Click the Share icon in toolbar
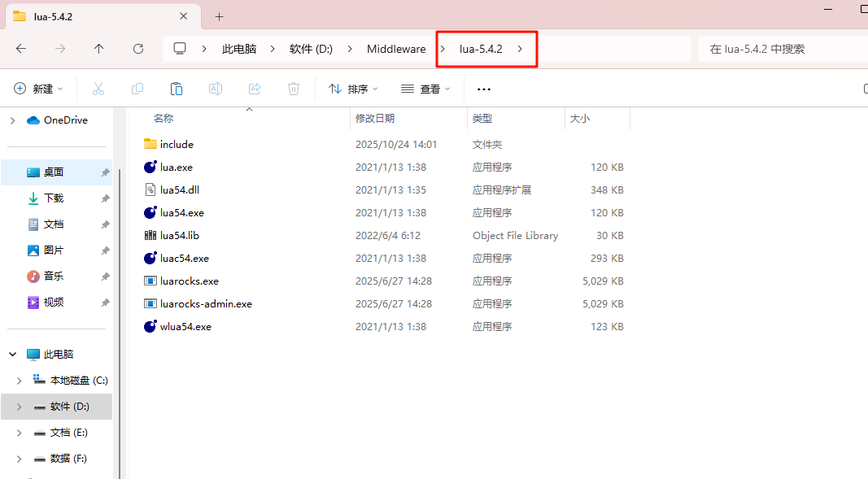Image resolution: width=868 pixels, height=479 pixels. 255,89
